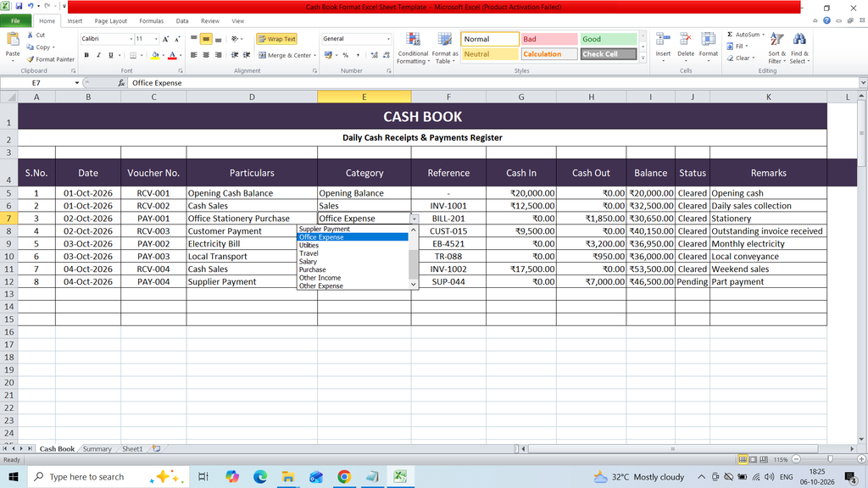Viewport: 868px width, 488px height.
Task: Click the Align Text Left icon
Action: (194, 55)
